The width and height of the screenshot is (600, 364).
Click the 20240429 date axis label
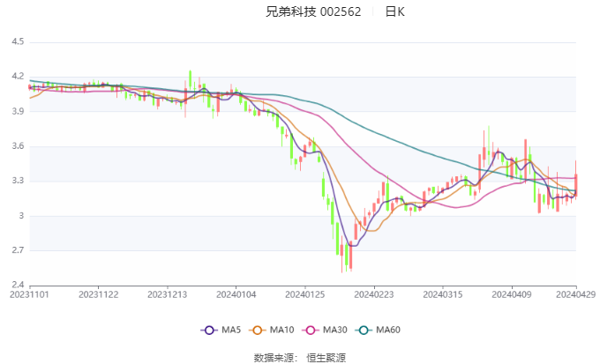coord(575,294)
